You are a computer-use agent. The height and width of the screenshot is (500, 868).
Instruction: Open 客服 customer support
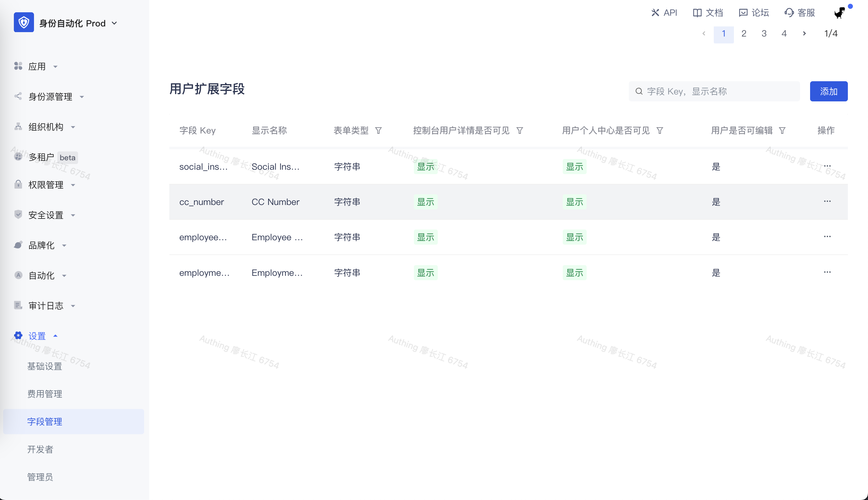[x=800, y=13]
